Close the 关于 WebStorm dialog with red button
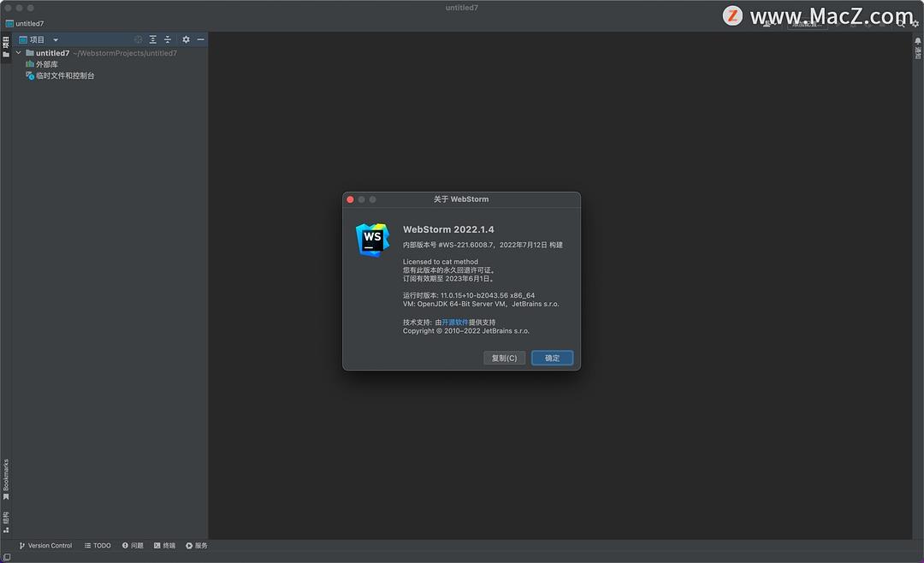The height and width of the screenshot is (563, 924). [x=350, y=199]
